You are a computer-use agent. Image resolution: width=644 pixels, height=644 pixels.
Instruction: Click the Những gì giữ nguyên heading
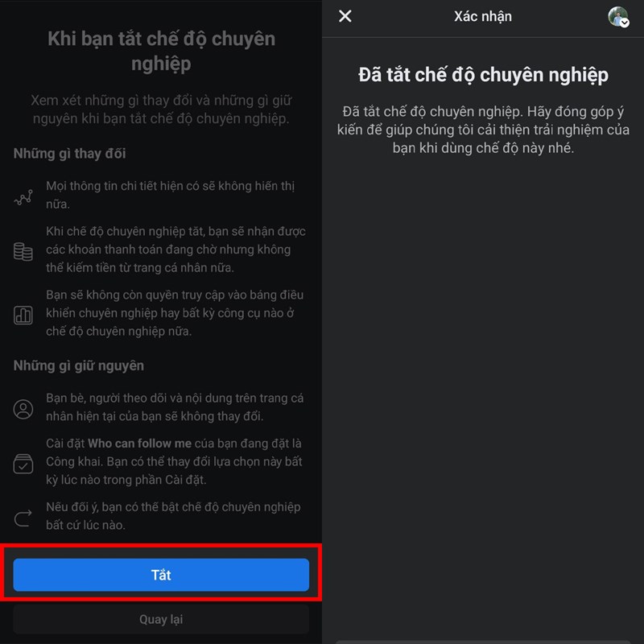coord(78,365)
